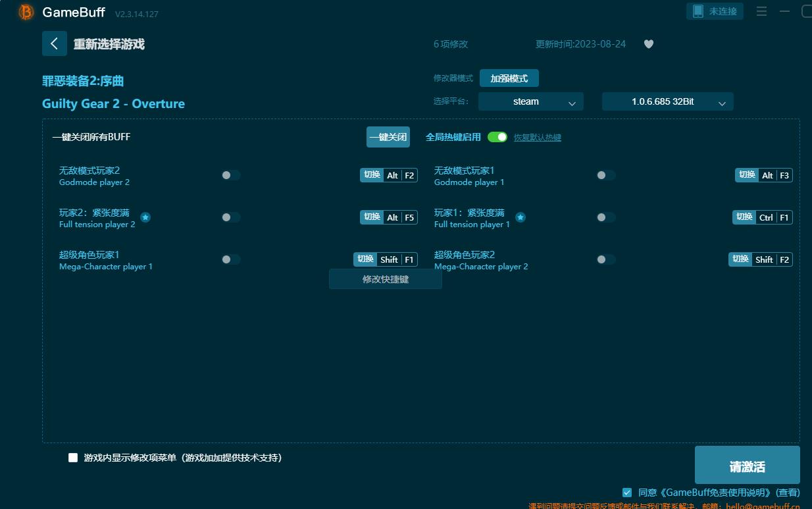Image resolution: width=812 pixels, height=509 pixels.
Task: Uncheck the GameBuff disclaimer agreement checkbox
Action: (627, 493)
